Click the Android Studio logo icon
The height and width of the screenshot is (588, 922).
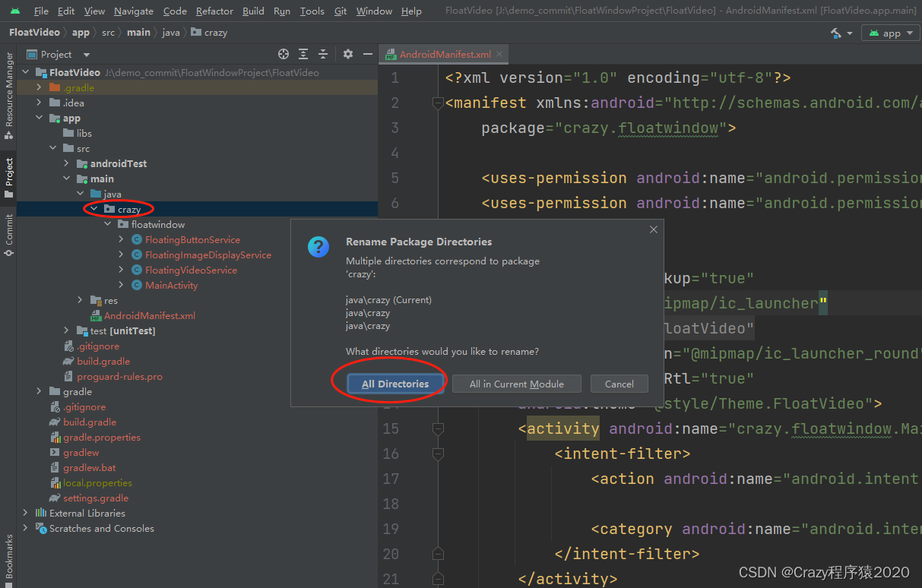[x=14, y=11]
